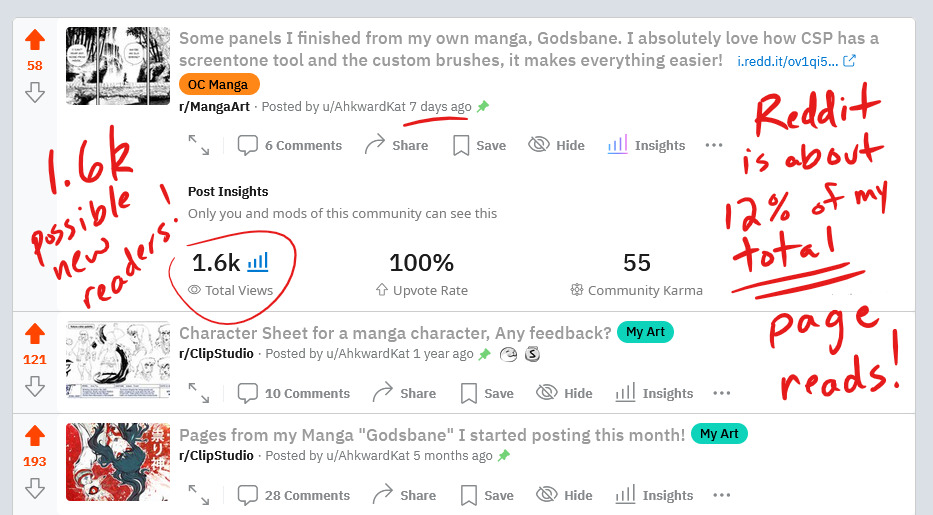
Task: Select My Art flair on Character Sheet post
Action: (x=646, y=332)
